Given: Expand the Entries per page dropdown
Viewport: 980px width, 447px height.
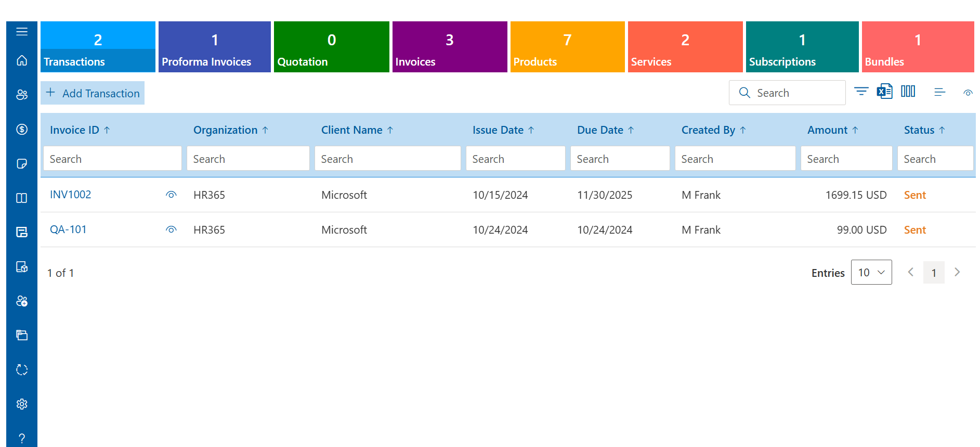Looking at the screenshot, I should pyautogui.click(x=871, y=272).
